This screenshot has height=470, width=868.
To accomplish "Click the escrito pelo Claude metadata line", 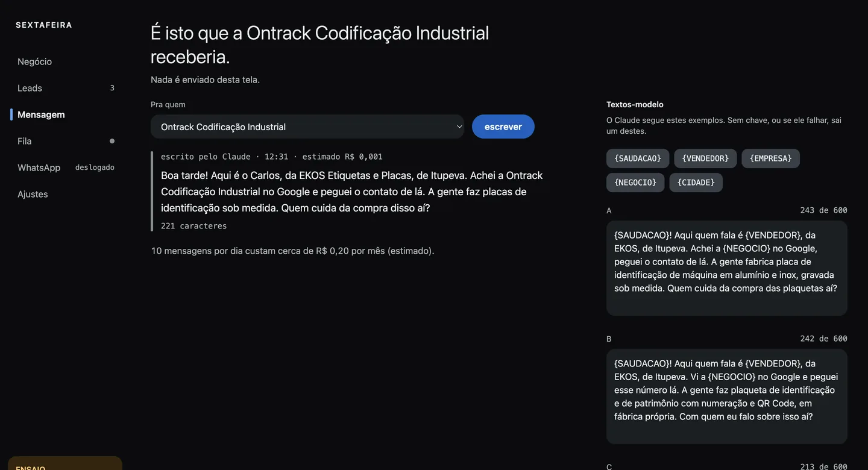I will pyautogui.click(x=272, y=157).
